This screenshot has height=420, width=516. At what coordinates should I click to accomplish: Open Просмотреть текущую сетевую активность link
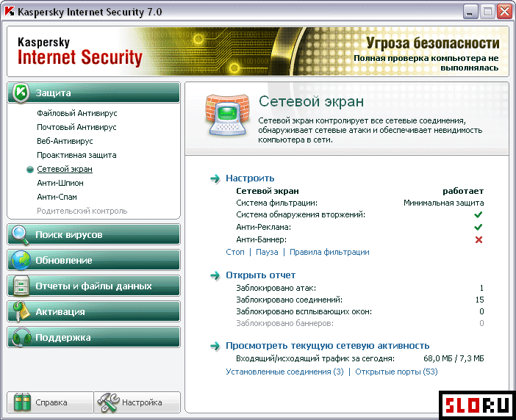[327, 346]
